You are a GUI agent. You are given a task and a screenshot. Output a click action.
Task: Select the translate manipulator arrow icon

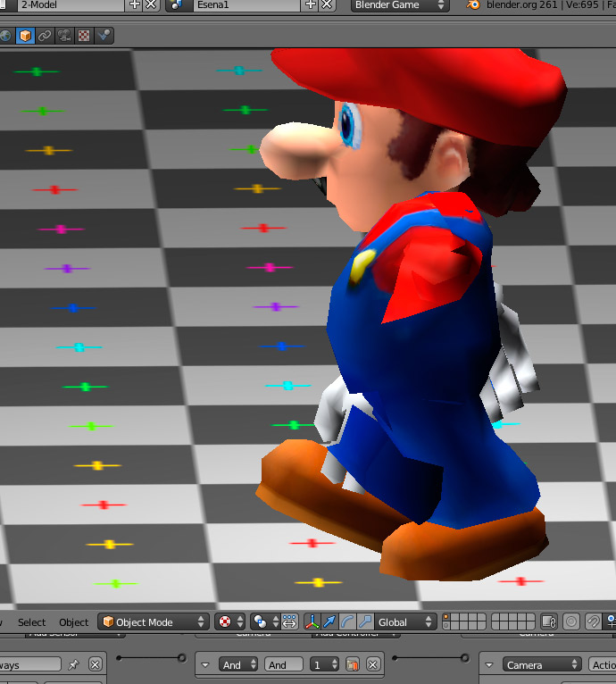(x=330, y=621)
